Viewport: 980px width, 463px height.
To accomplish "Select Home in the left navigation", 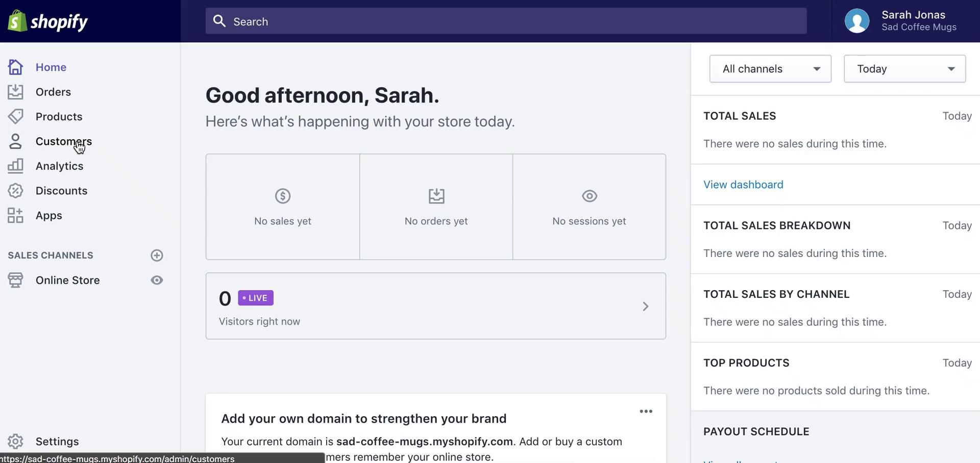I will pyautogui.click(x=51, y=67).
